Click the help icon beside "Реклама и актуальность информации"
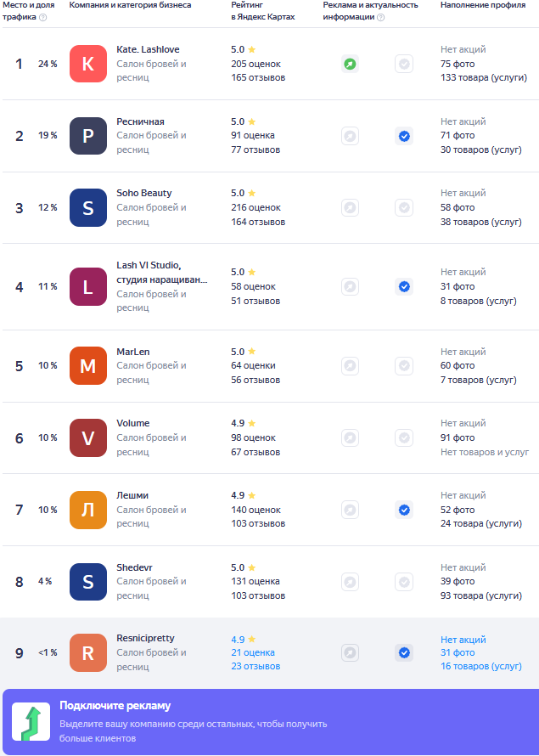 tap(381, 17)
